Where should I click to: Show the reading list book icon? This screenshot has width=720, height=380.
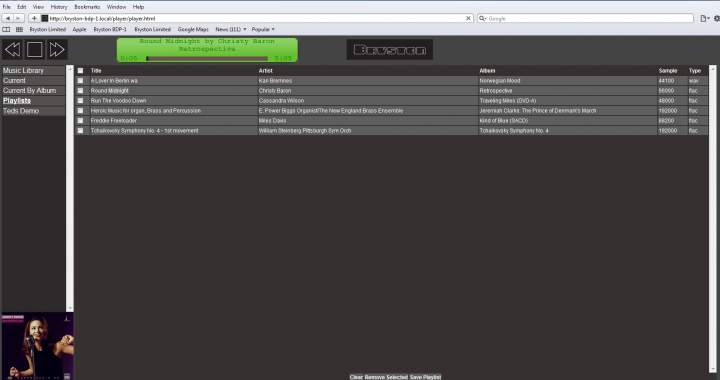(x=6, y=29)
